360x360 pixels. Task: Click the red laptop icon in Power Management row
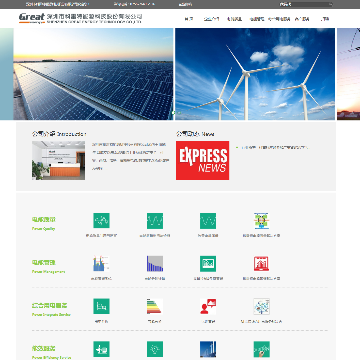point(261,264)
